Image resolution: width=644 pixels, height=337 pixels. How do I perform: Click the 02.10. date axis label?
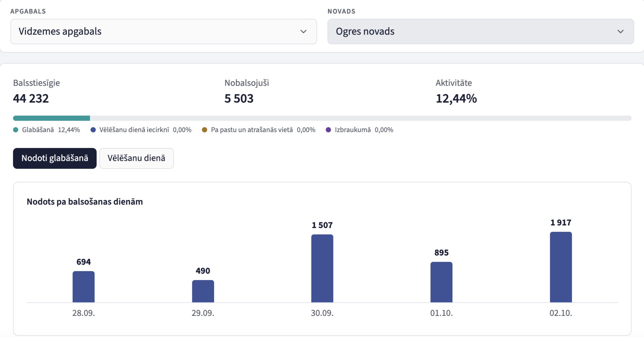[x=561, y=313]
